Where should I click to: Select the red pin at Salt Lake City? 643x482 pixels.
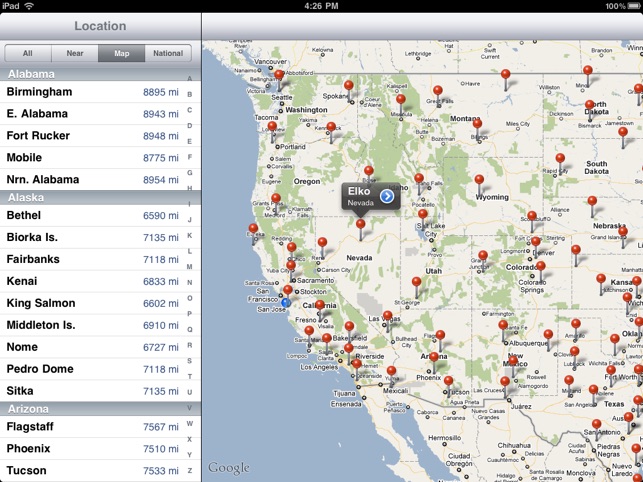423,214
